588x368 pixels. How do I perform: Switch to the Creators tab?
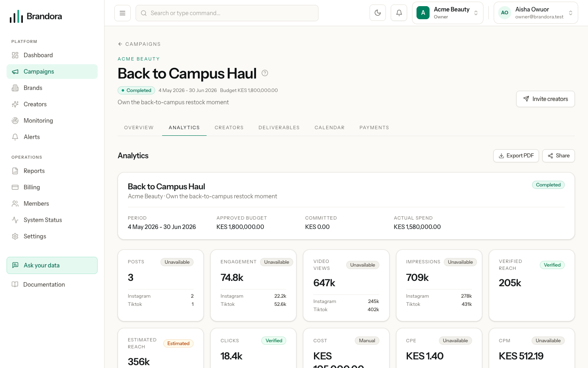coord(229,128)
